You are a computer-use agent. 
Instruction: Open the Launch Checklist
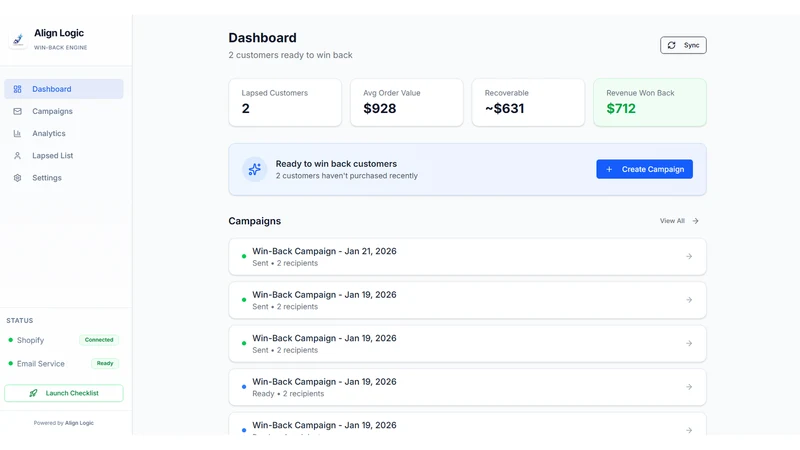(x=64, y=393)
